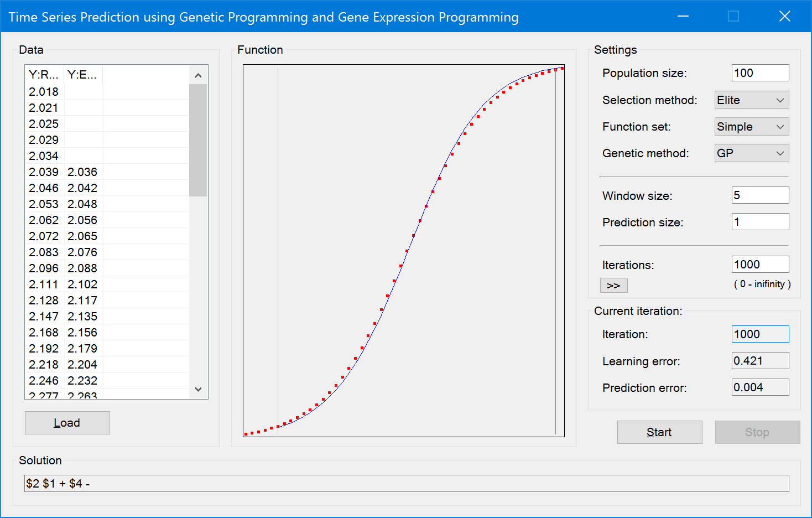Click the estimated value 2.036
The height and width of the screenshot is (518, 812).
point(82,172)
